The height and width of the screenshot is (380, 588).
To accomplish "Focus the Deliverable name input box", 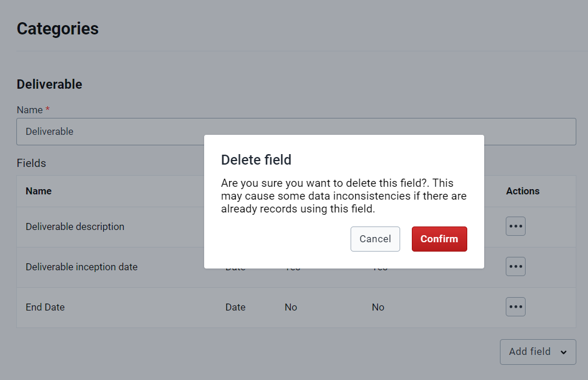I will tap(296, 132).
